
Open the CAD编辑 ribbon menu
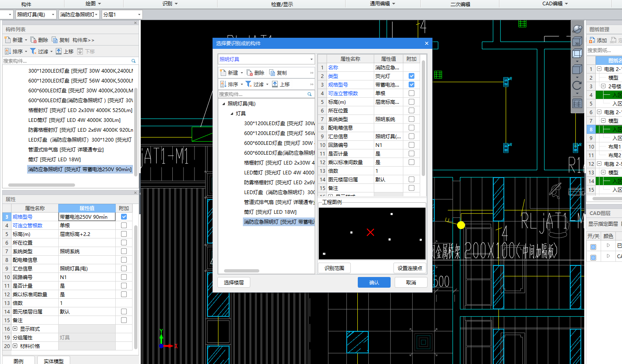point(555,3)
